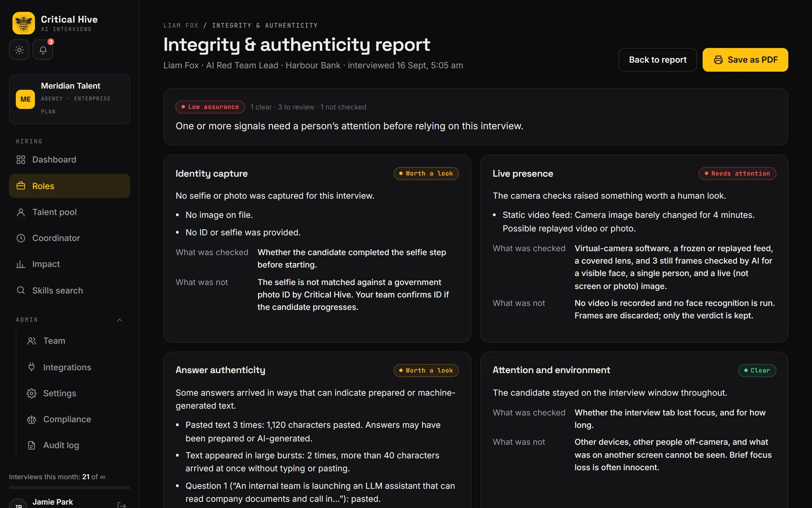The image size is (812, 508).
Task: Click the Dashboard grid icon
Action: [x=21, y=160]
